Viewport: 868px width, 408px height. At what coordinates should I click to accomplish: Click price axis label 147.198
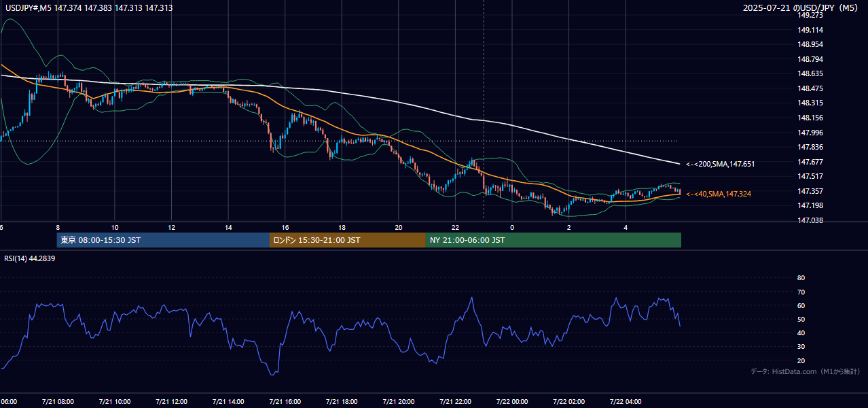tap(810, 205)
